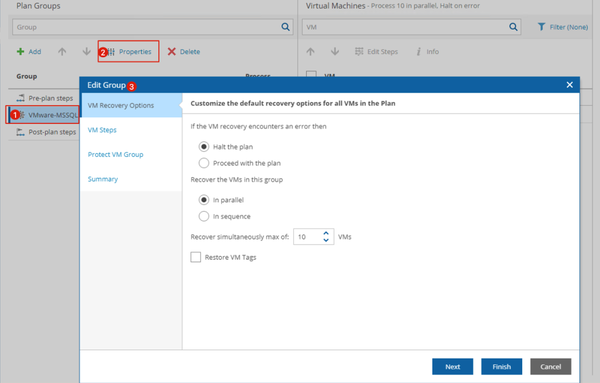
Task: Click the Next button
Action: click(453, 367)
